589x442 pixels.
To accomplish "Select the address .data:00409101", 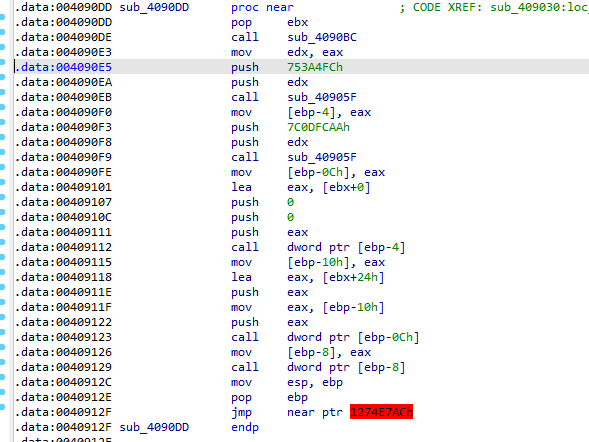I will 63,187.
